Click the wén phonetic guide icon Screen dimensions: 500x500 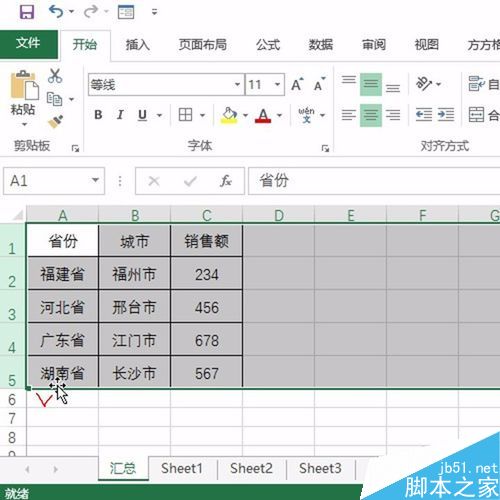coord(306,115)
